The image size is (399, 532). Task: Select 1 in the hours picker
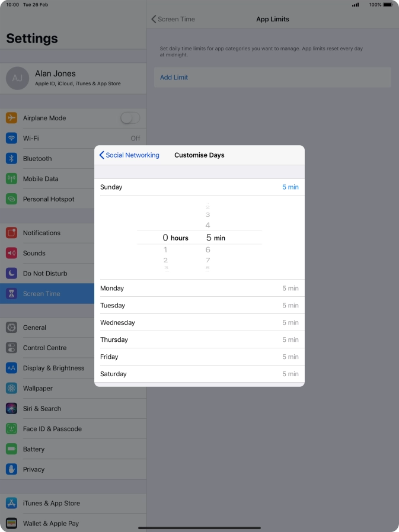(x=165, y=250)
